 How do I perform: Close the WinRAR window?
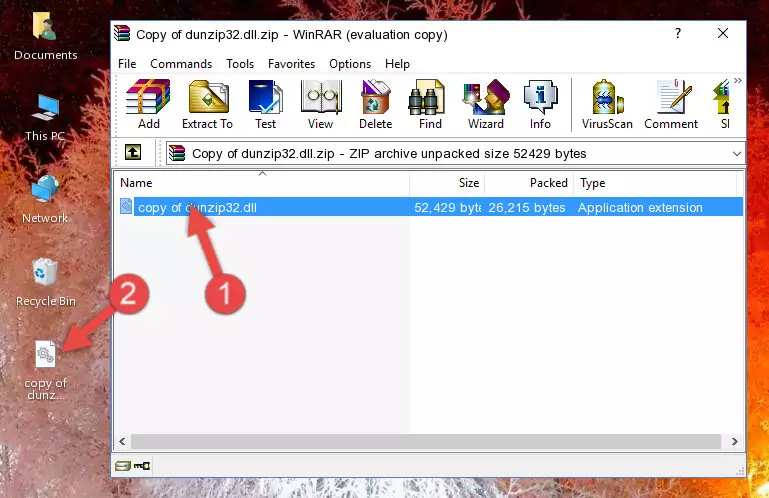tap(722, 33)
